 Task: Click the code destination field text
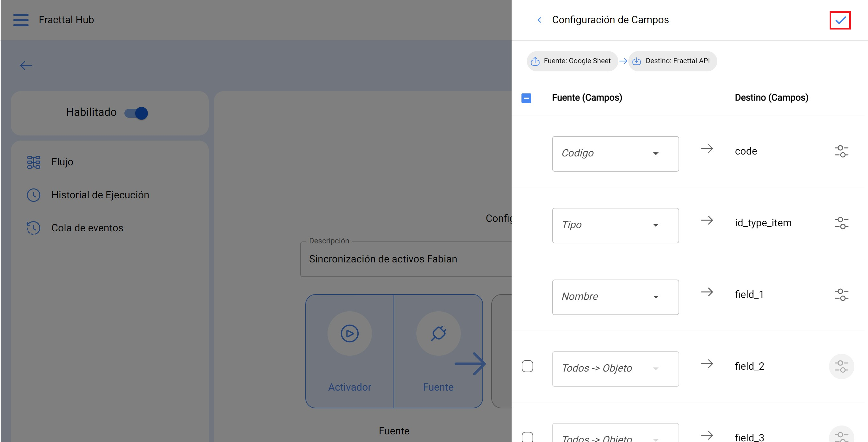746,151
